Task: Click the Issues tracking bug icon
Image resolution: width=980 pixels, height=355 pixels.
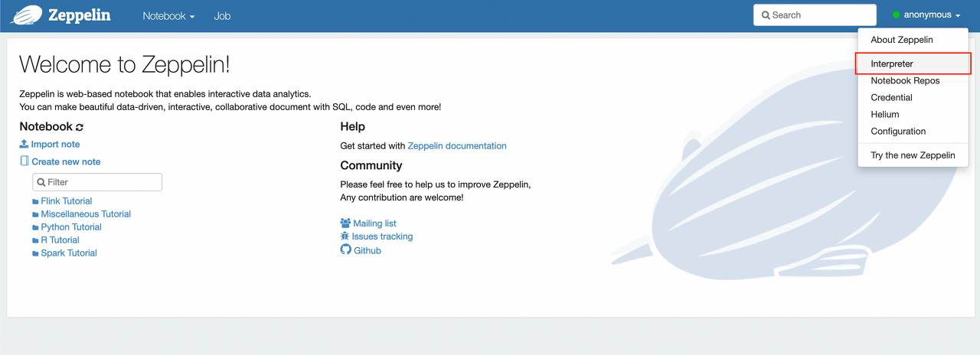Action: coord(345,236)
